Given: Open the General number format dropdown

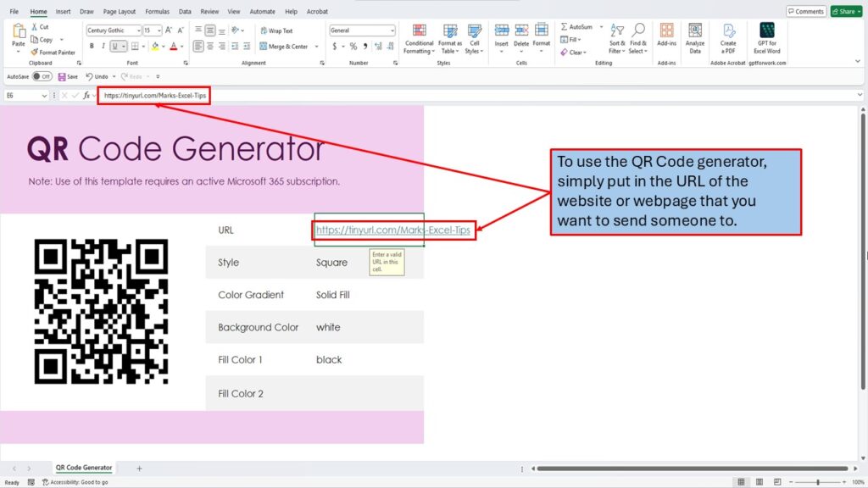Looking at the screenshot, I should click(392, 30).
